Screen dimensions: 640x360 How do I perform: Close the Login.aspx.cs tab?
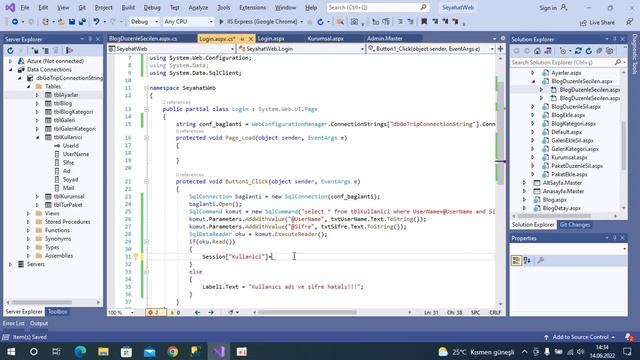click(x=251, y=39)
